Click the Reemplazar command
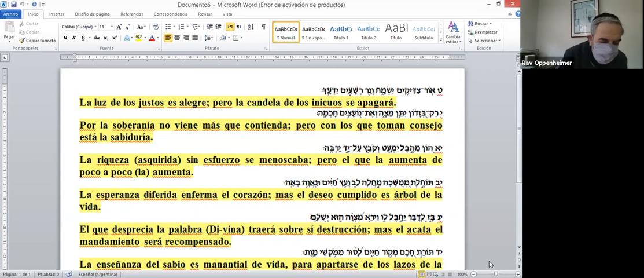 coord(483,32)
